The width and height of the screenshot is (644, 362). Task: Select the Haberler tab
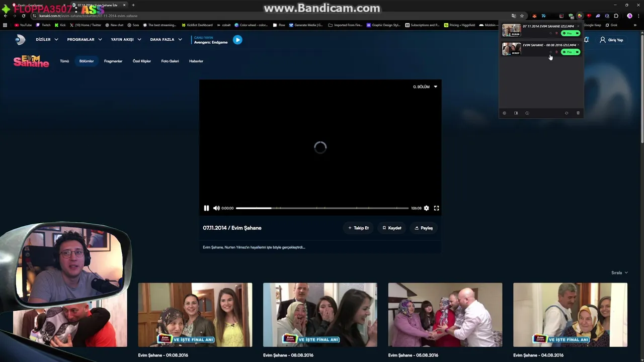[x=196, y=61]
